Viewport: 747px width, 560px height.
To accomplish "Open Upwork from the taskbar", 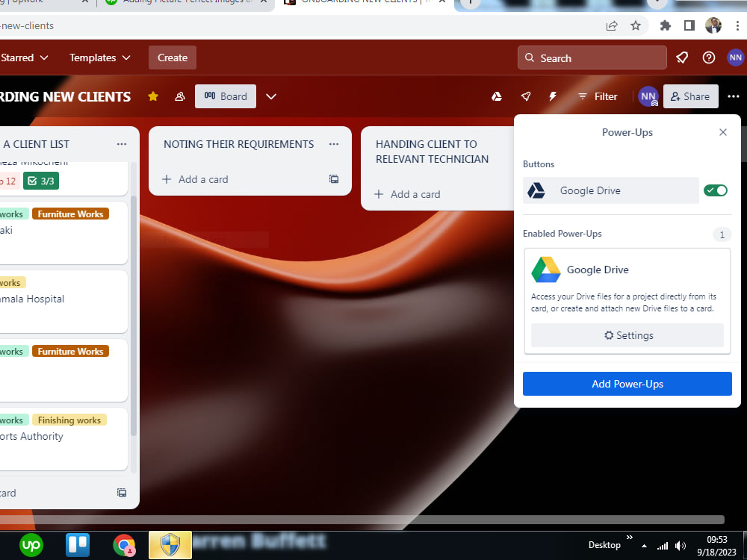I will [x=31, y=545].
